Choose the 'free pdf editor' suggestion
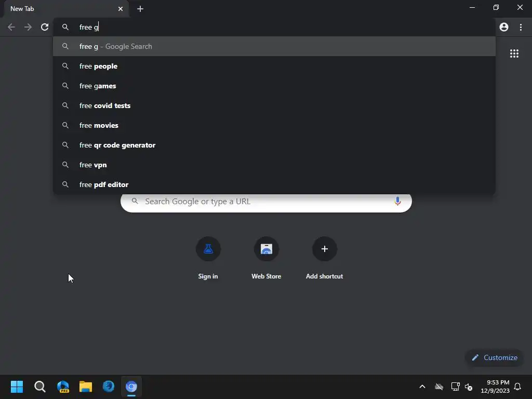The image size is (532, 399). 274,184
